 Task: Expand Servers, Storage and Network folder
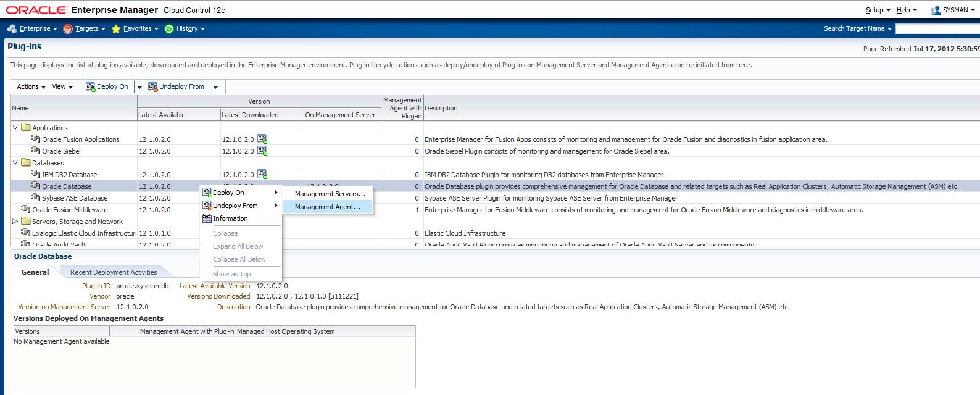point(15,221)
